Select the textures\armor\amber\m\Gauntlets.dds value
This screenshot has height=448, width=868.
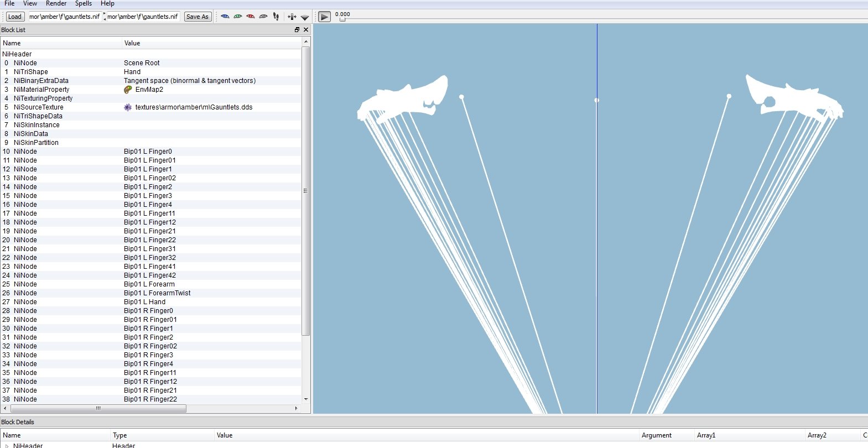click(194, 107)
